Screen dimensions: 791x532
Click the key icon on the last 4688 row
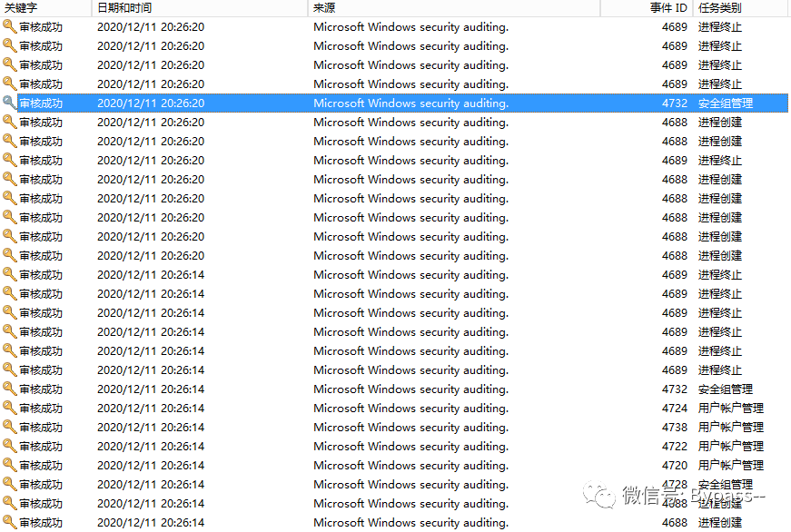point(7,522)
